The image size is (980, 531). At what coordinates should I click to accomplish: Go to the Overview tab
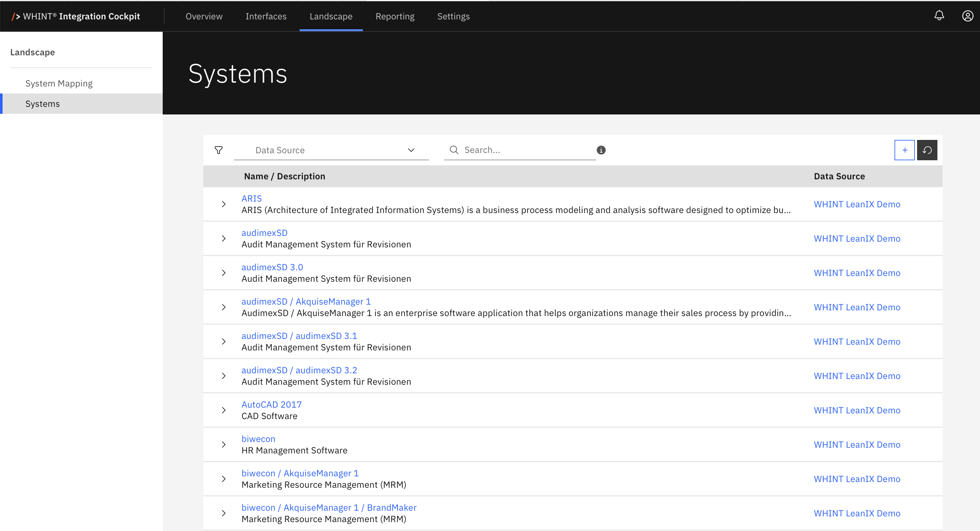pos(204,16)
